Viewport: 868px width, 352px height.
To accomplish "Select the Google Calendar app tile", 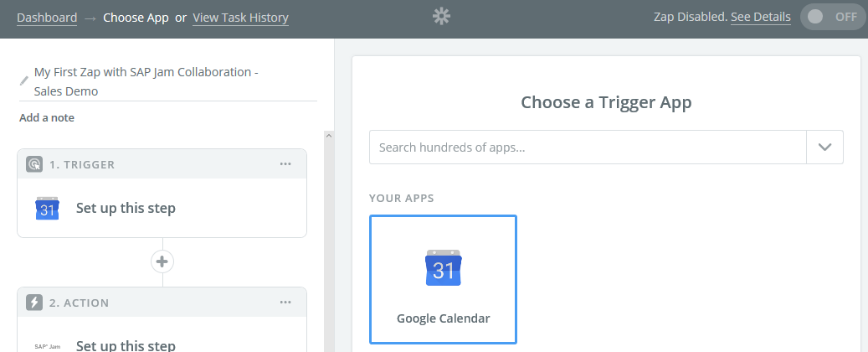I will pos(443,279).
